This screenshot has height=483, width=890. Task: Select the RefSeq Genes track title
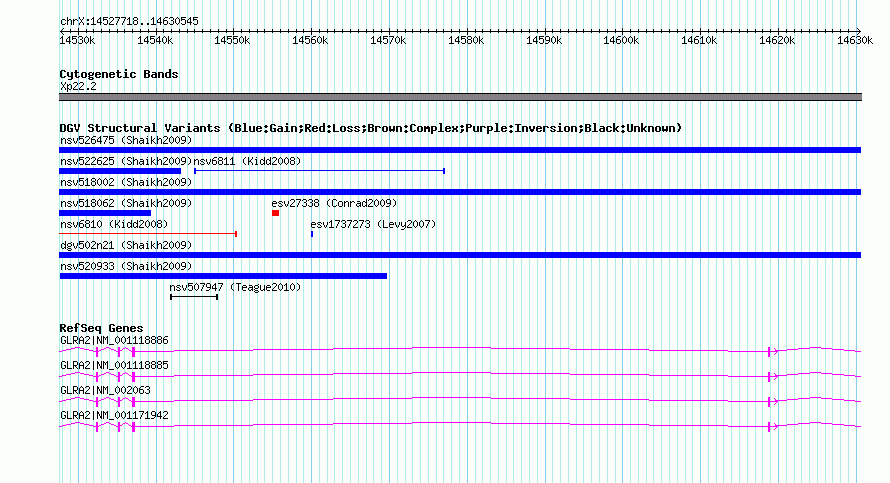102,328
